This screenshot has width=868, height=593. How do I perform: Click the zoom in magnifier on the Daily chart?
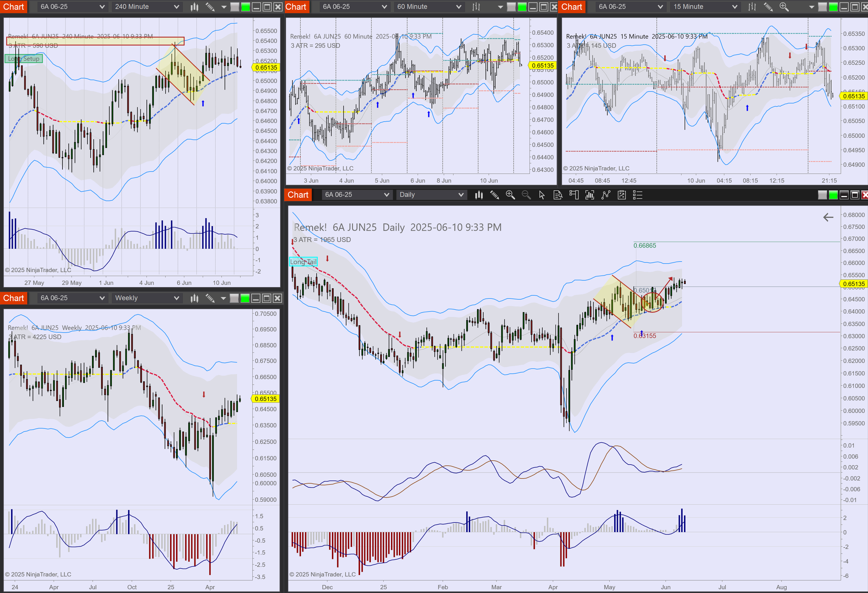[x=510, y=195]
